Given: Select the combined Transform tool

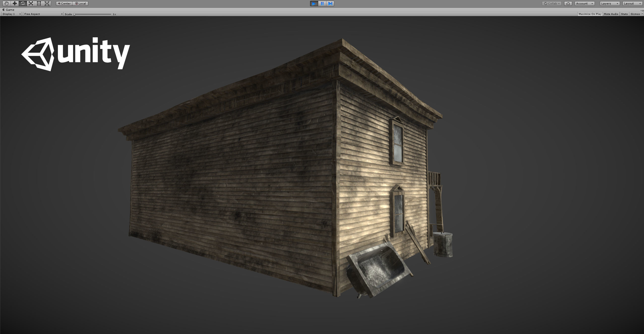Looking at the screenshot, I should pos(47,4).
